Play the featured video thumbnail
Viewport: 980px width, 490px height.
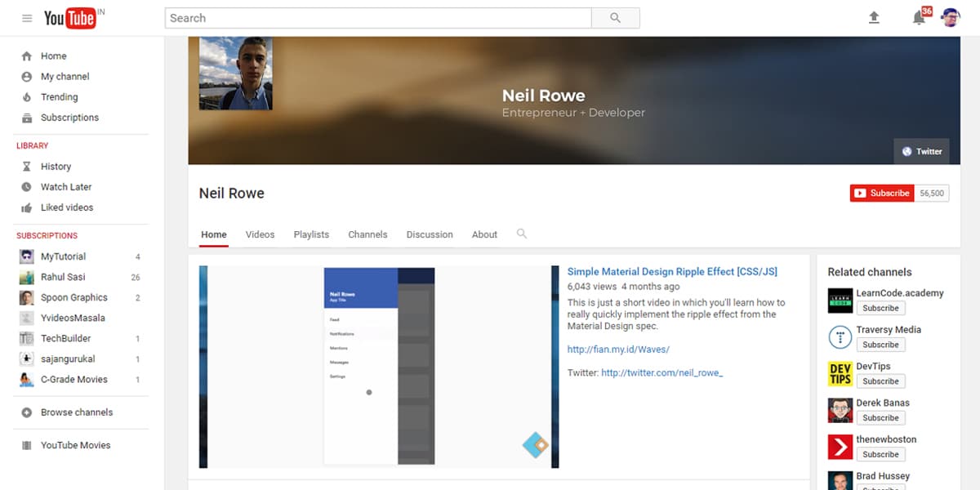[379, 367]
